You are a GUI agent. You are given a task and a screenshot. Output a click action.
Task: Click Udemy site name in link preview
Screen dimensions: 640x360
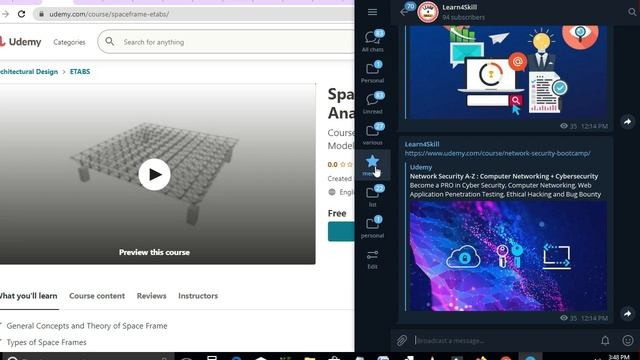421,167
